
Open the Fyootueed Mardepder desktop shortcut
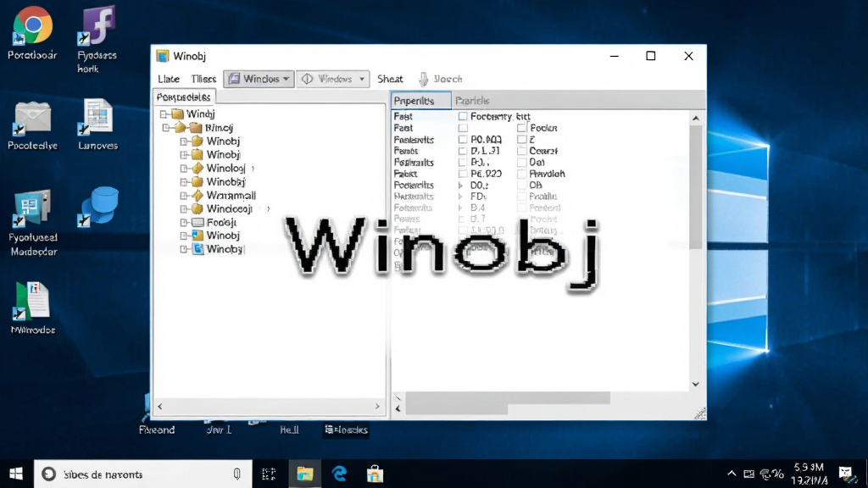pyautogui.click(x=32, y=208)
